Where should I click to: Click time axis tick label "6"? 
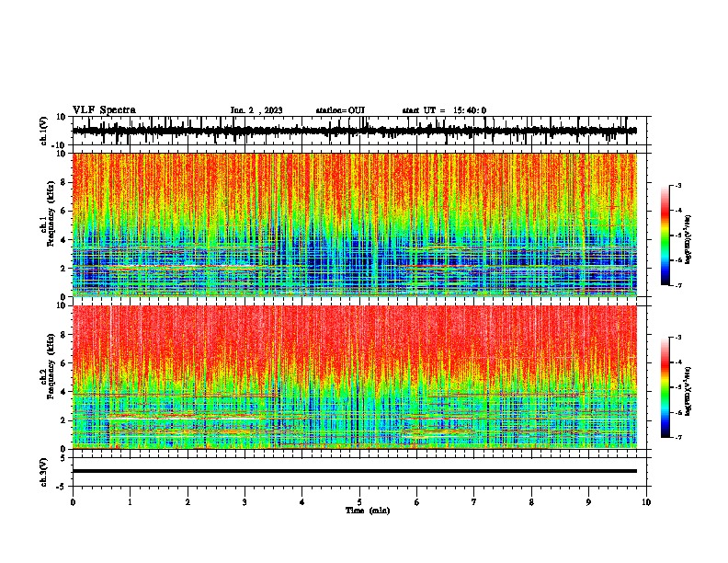click(417, 502)
